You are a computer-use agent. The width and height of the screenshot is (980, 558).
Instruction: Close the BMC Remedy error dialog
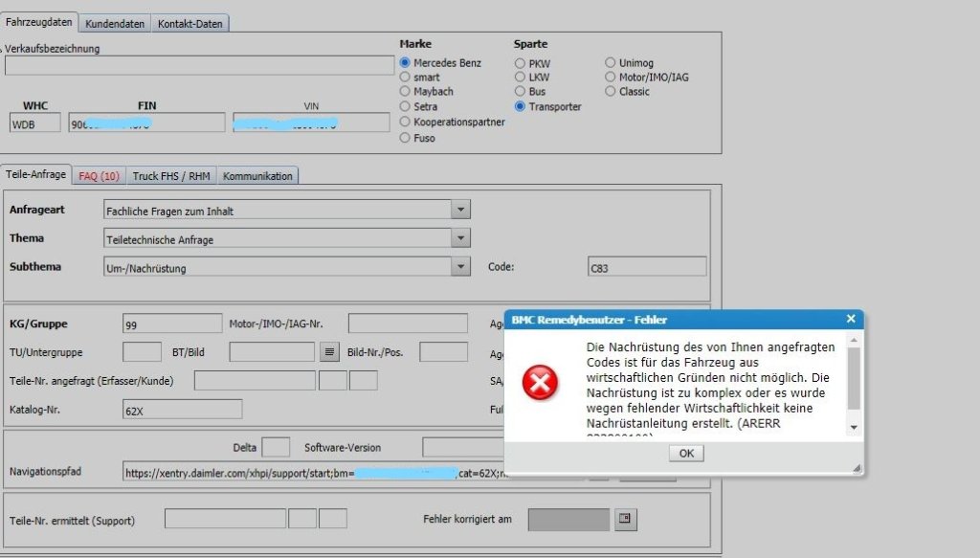[x=851, y=319]
